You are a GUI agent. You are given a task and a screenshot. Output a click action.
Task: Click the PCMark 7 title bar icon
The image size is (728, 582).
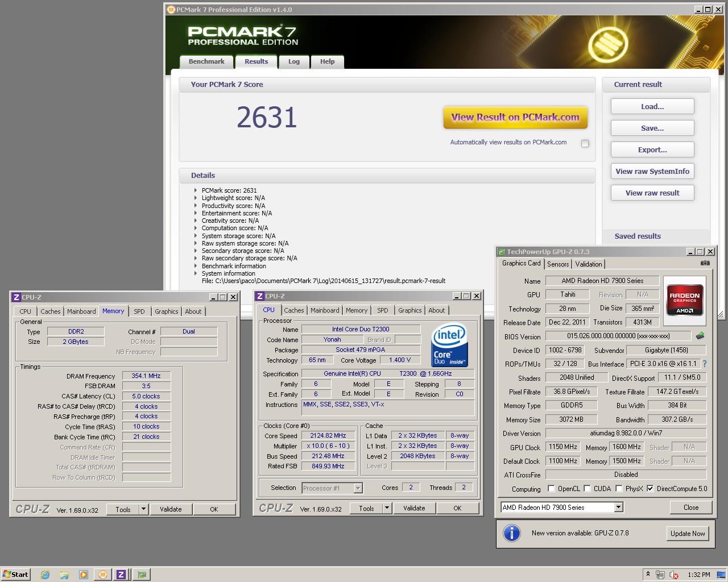pos(171,10)
